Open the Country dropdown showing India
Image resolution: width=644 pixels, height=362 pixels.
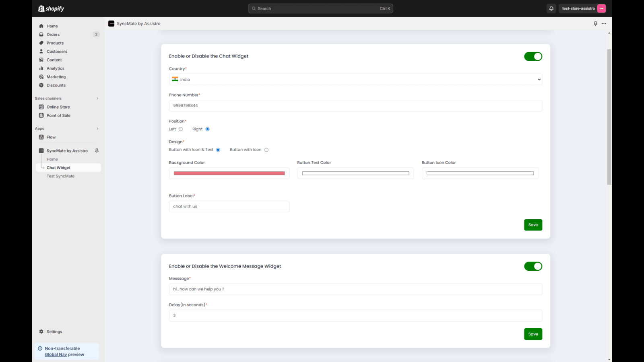(x=355, y=80)
